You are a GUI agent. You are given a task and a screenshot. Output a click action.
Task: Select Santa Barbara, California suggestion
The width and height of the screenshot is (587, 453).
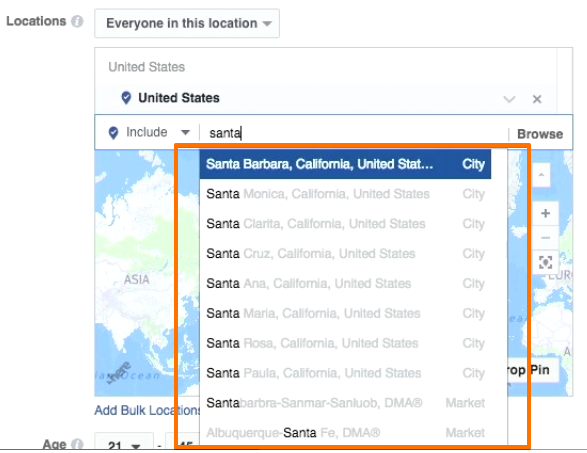tap(345, 164)
